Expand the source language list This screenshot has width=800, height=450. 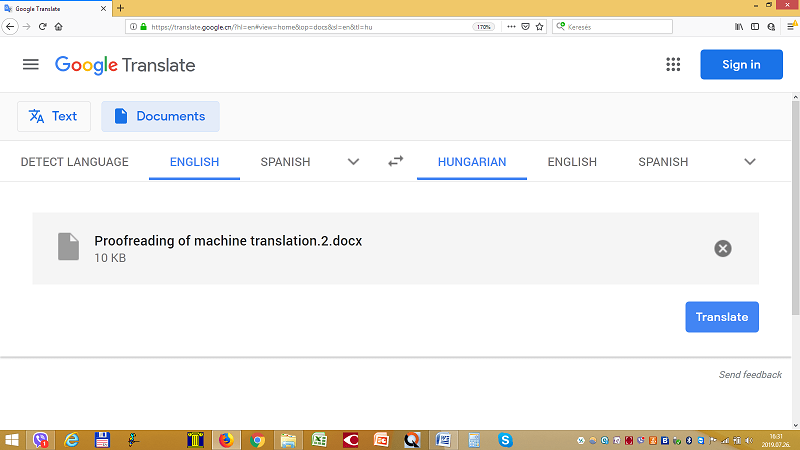[353, 162]
